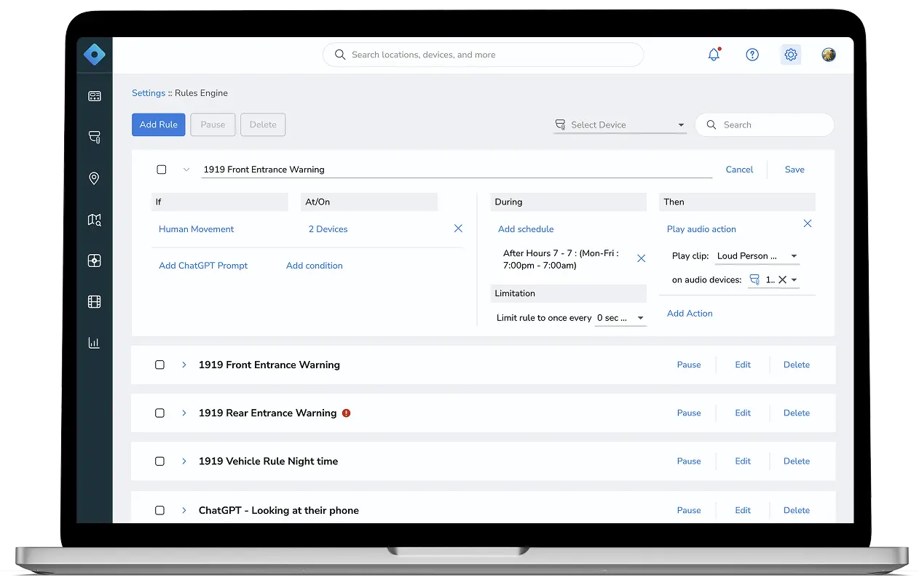Check the box next to 1919 Front Entrance Warning
The image size is (919, 588).
(159, 365)
